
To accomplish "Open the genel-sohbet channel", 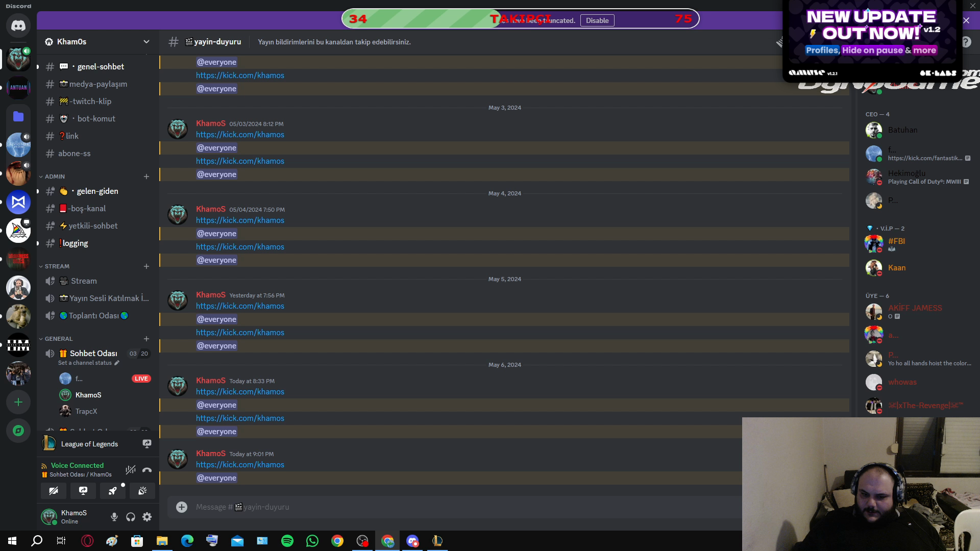I will pyautogui.click(x=98, y=66).
